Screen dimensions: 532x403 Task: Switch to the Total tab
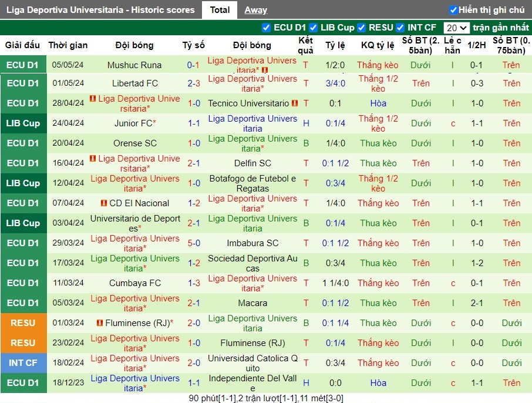pos(220,10)
